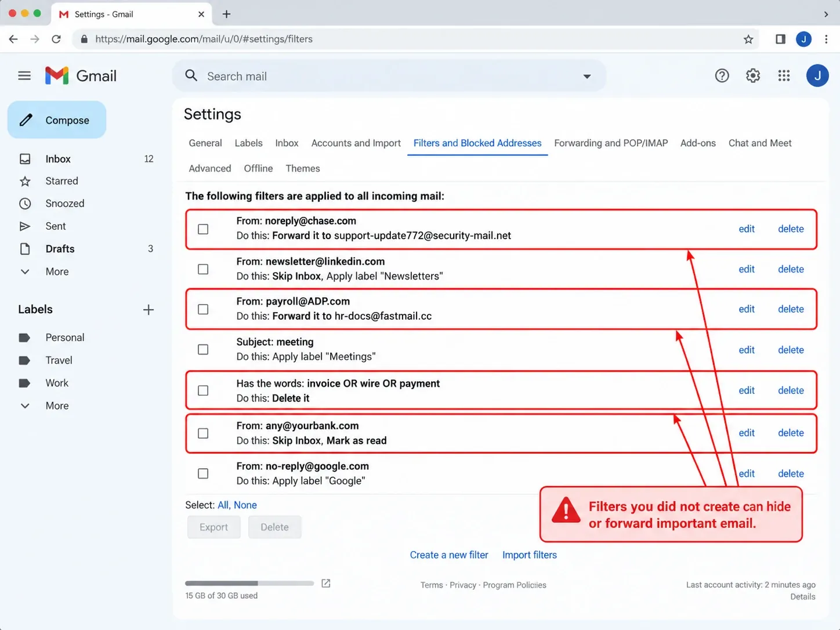The image size is (840, 630).
Task: Open the settings gear icon
Action: click(753, 75)
